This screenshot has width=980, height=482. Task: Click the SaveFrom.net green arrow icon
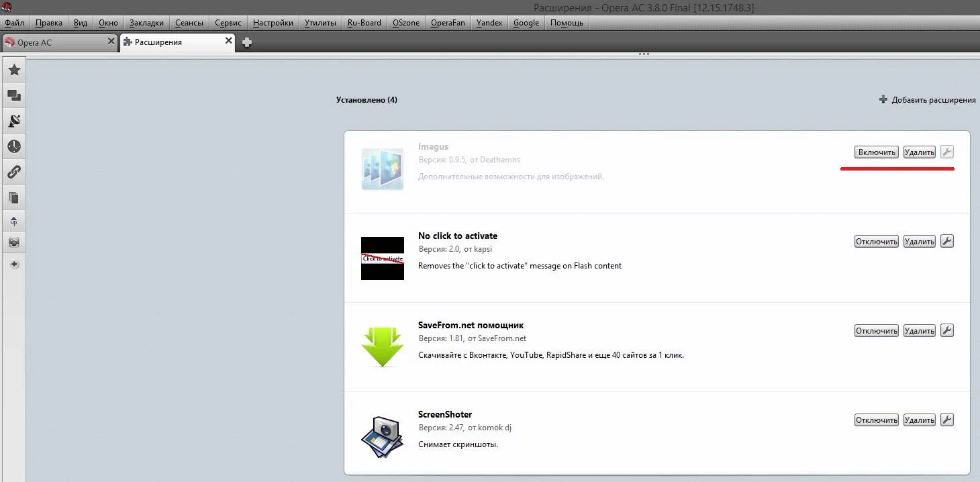[383, 348]
